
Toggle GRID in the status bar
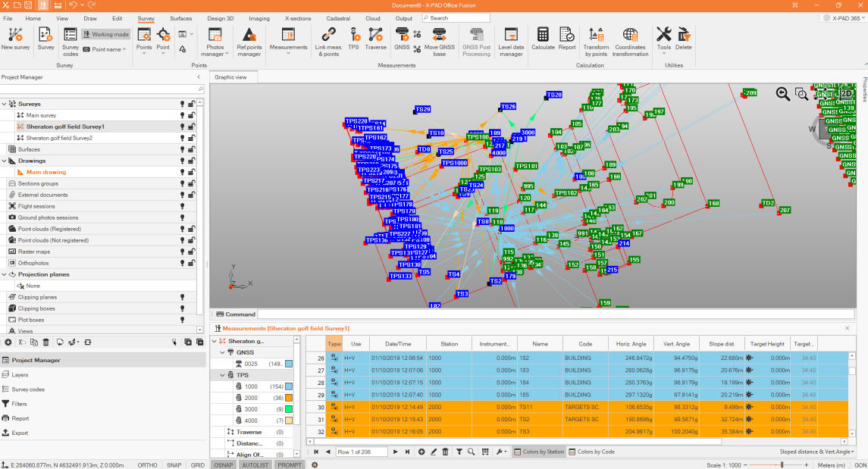(x=197, y=464)
